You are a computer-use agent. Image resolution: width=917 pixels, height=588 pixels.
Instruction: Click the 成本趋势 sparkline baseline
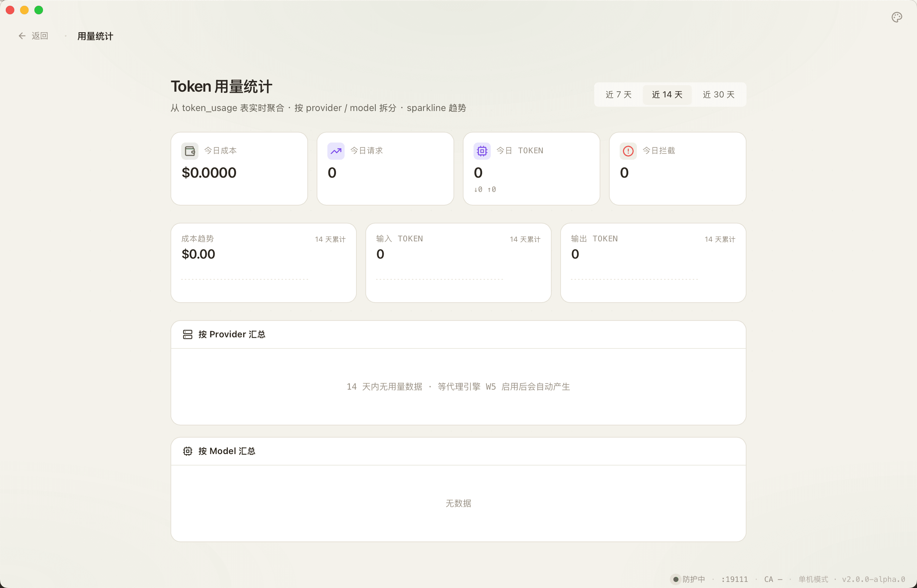245,279
